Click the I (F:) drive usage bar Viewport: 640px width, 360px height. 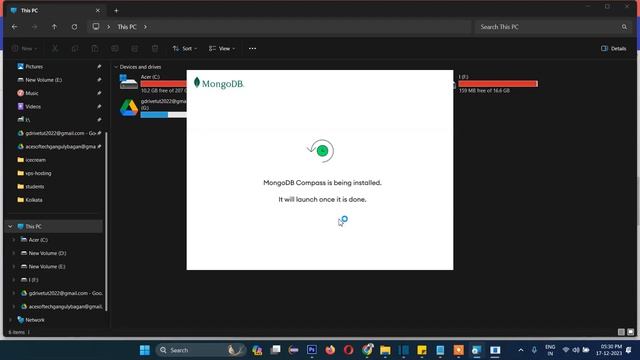pyautogui.click(x=498, y=84)
